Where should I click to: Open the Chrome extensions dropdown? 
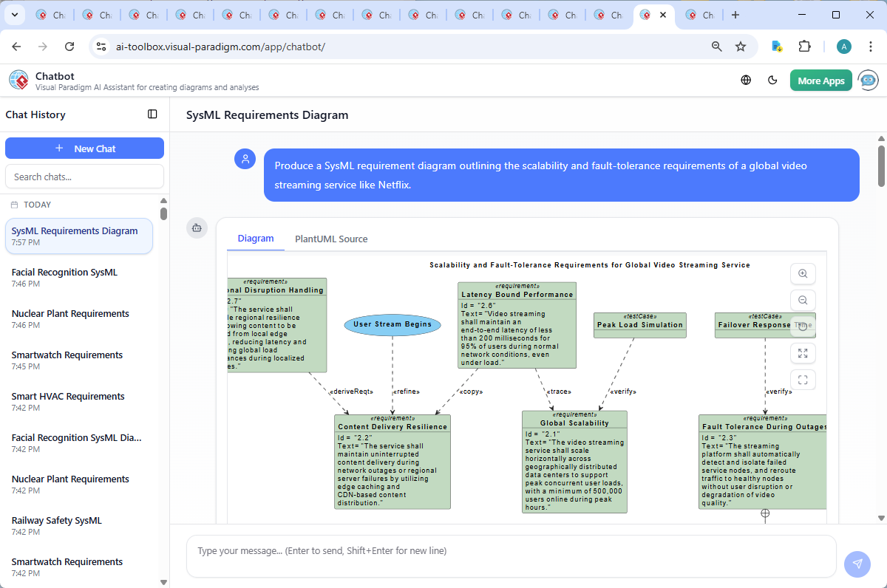[x=805, y=46]
